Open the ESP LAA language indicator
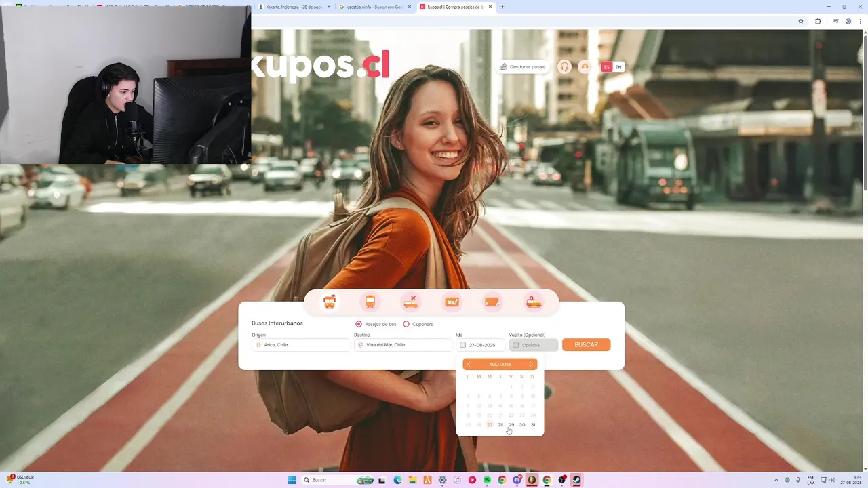Screen dimensions: 868x488 pos(811,480)
